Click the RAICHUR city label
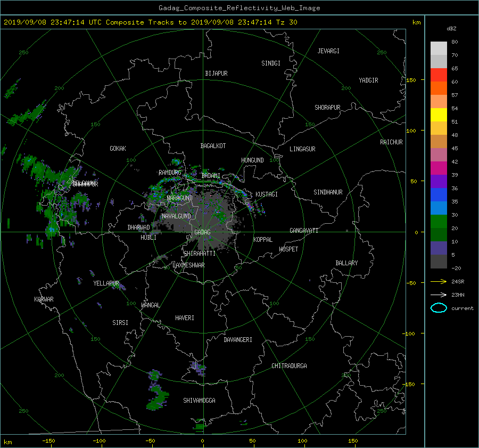 [391, 142]
